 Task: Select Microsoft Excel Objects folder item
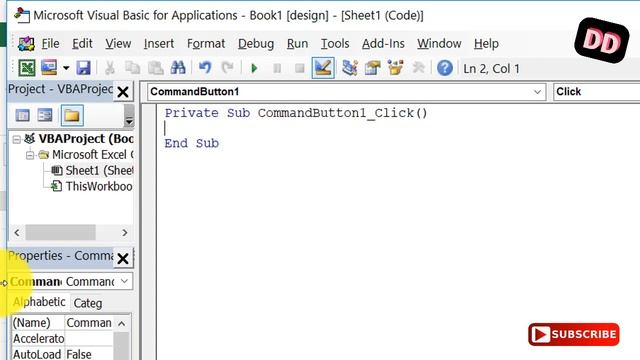(x=92, y=155)
